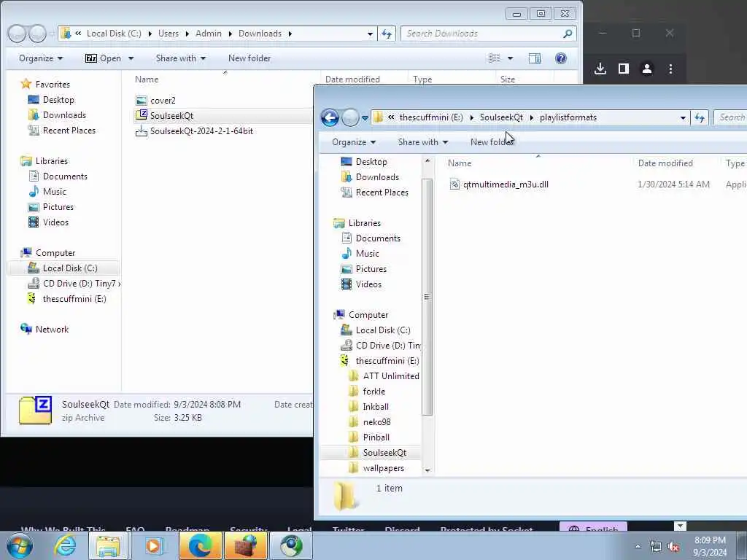Select qtmultimedia_m3u.dll file
Image resolution: width=747 pixels, height=560 pixels.
[x=506, y=184]
